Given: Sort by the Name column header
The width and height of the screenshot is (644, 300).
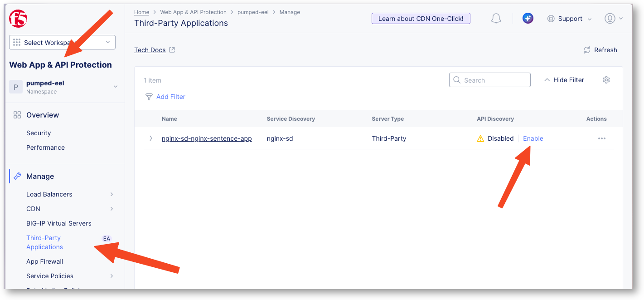Looking at the screenshot, I should coord(169,119).
